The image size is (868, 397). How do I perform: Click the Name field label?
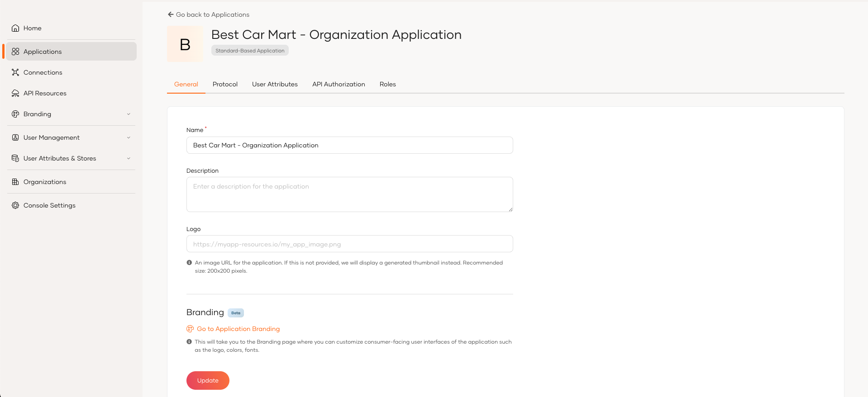[x=195, y=130]
